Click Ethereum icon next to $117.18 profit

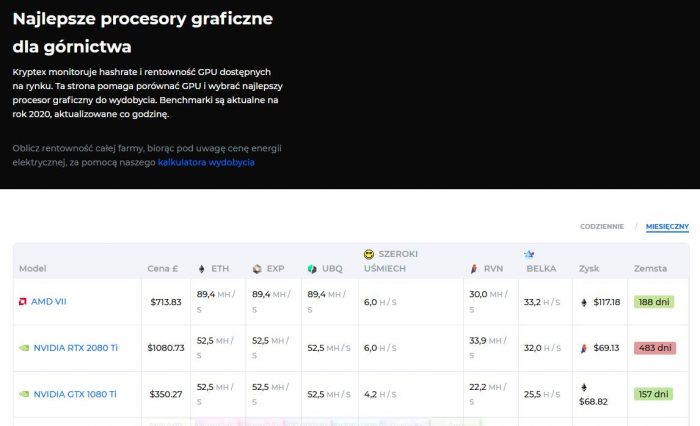point(583,302)
